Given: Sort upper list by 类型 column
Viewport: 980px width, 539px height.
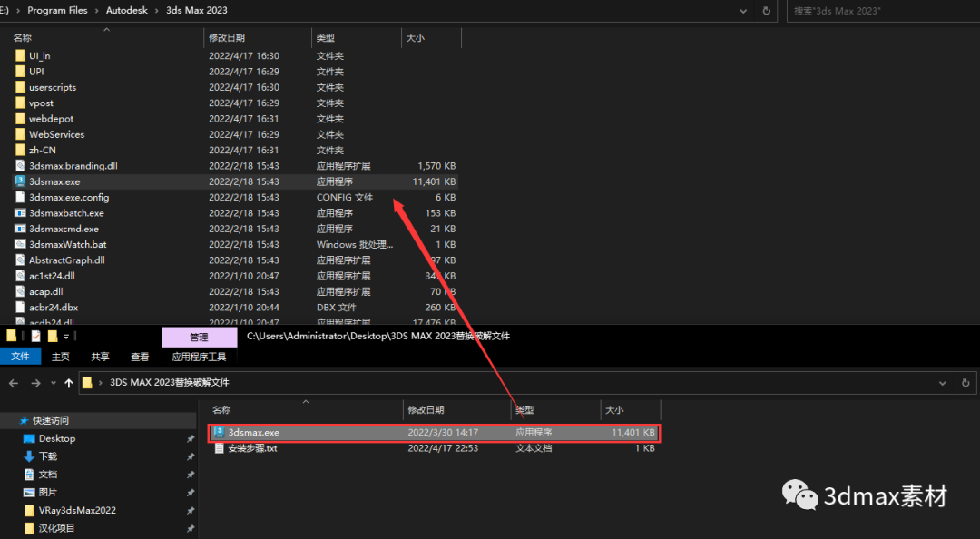Looking at the screenshot, I should pyautogui.click(x=326, y=38).
